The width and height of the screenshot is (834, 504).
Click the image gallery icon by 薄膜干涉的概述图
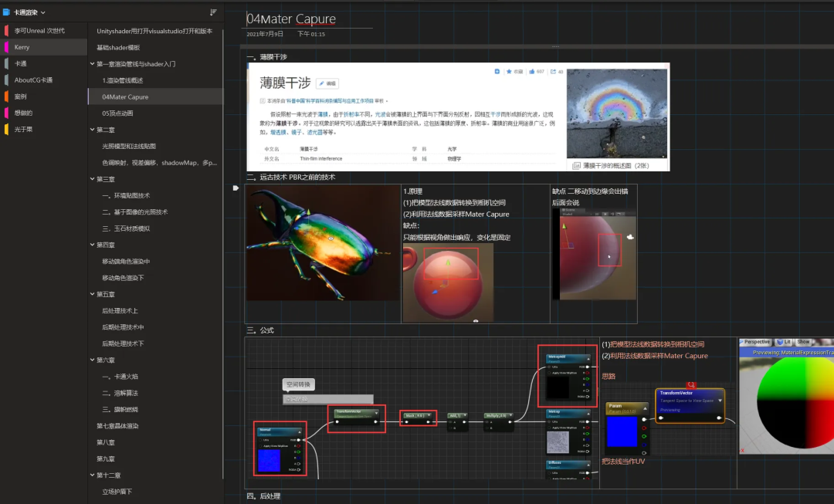576,166
